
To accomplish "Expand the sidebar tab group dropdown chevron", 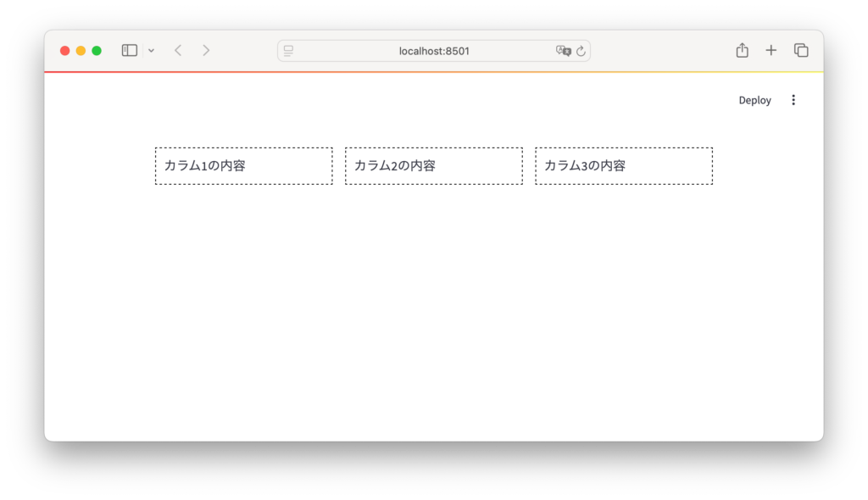I will click(151, 51).
